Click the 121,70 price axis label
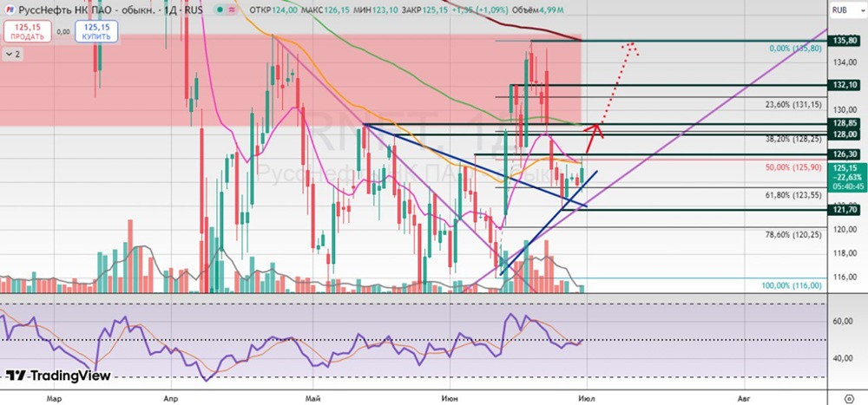 point(845,210)
